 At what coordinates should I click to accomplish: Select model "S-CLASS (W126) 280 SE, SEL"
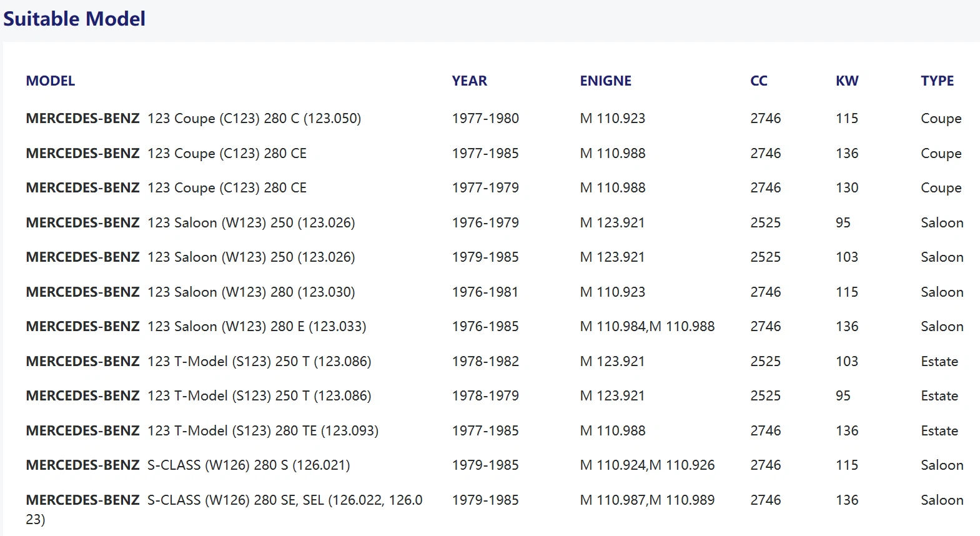pyautogui.click(x=224, y=509)
